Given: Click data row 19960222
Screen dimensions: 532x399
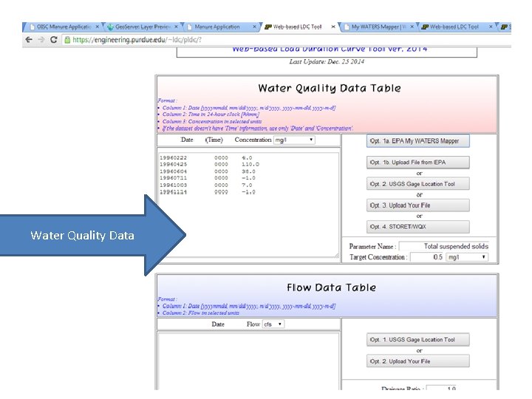Looking at the screenshot, I should [x=206, y=158].
